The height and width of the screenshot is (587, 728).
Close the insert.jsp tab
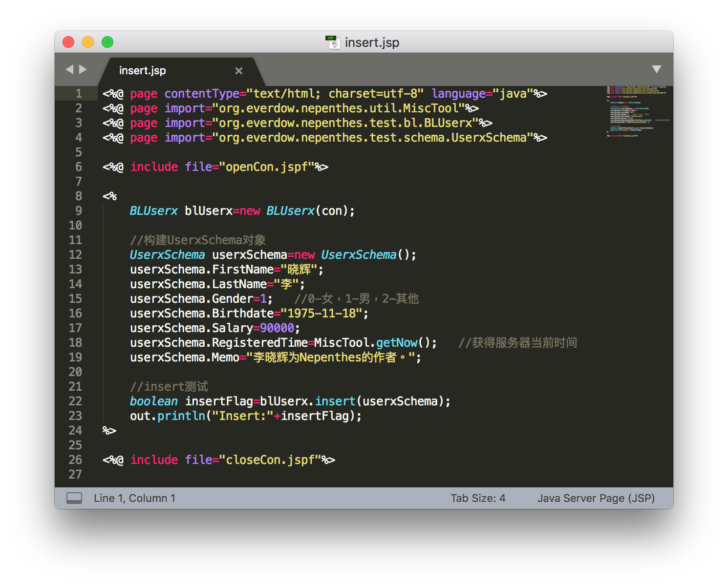[x=239, y=71]
